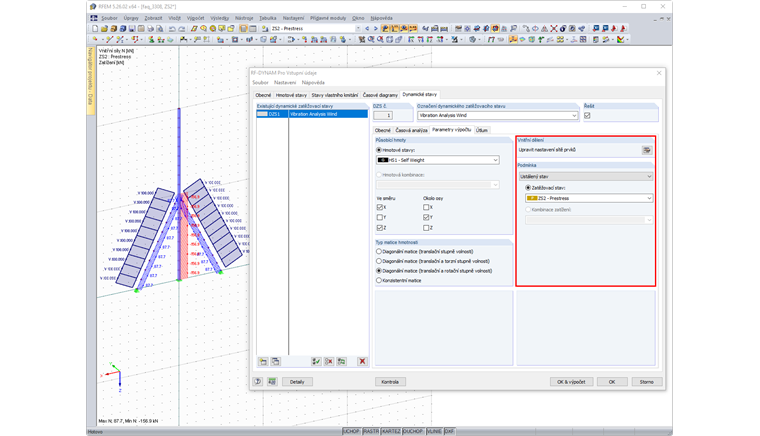
Task: Switch to Útlum sub-tab
Action: click(482, 130)
